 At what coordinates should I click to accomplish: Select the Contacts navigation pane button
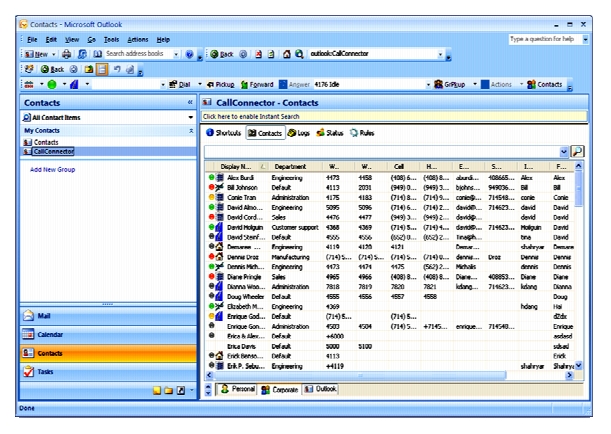tap(108, 353)
